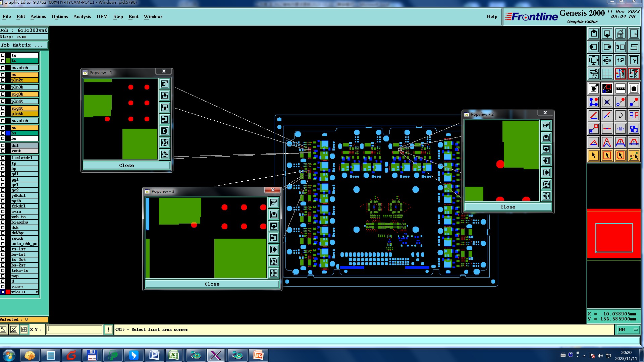Click the net selection arrow icon
The height and width of the screenshot is (362, 644).
pos(634,156)
